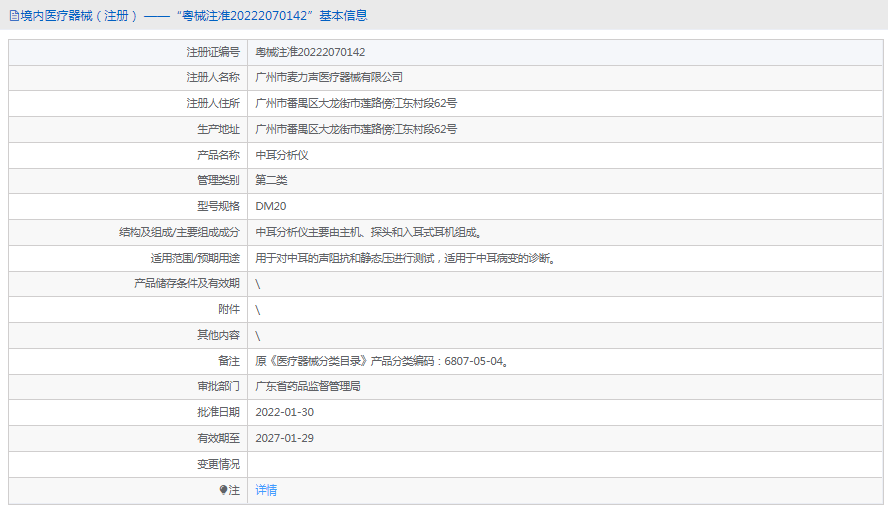
Task: Click the 生产地址 address value
Action: coord(356,130)
